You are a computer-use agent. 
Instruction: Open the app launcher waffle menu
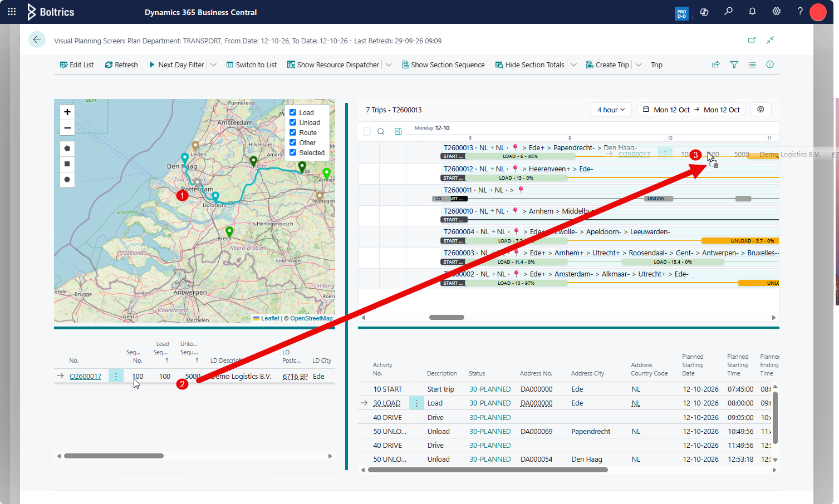click(12, 12)
